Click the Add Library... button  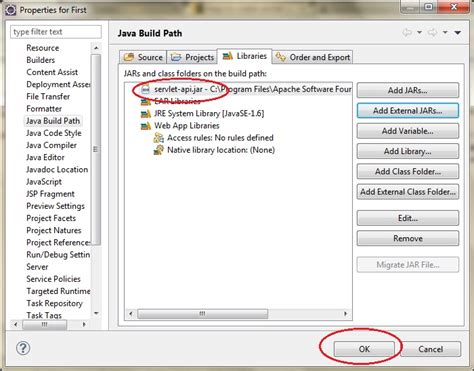pos(408,151)
